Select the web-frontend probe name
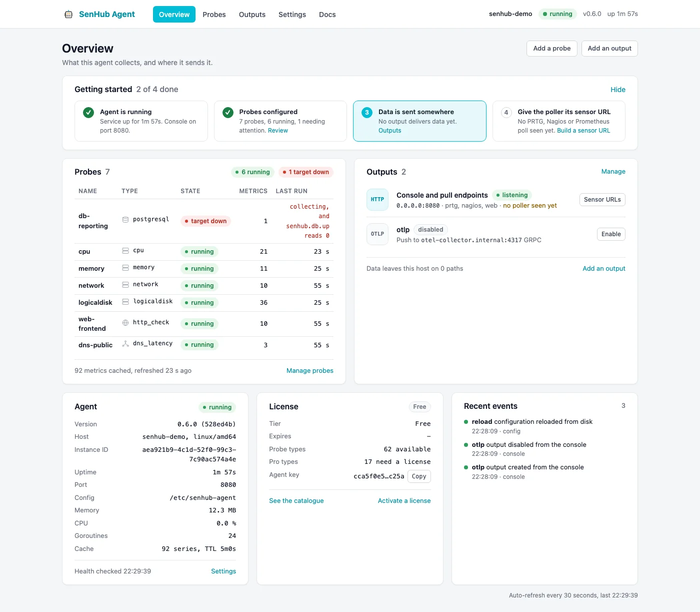 click(x=92, y=324)
